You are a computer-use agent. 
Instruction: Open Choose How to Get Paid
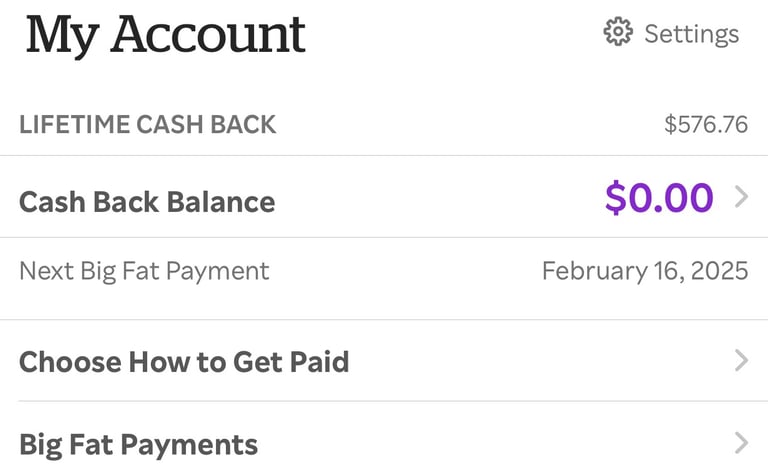(184, 361)
